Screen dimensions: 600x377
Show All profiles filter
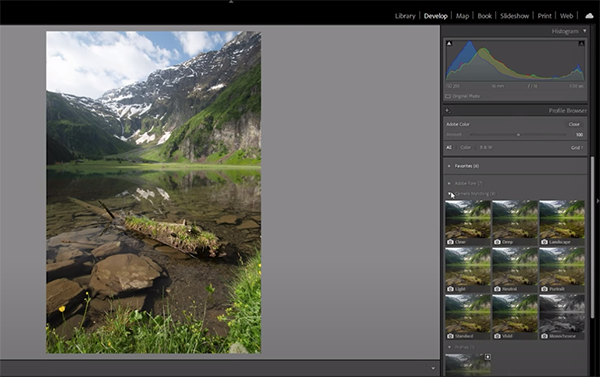tap(449, 147)
